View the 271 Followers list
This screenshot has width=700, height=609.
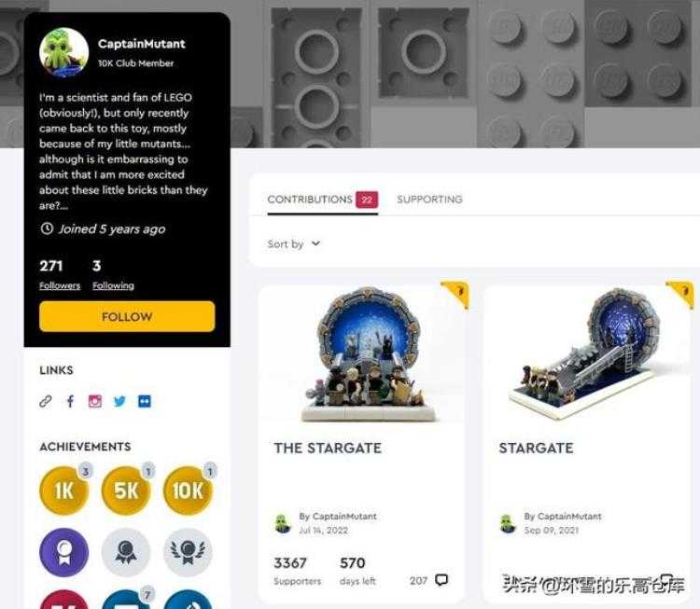click(60, 274)
